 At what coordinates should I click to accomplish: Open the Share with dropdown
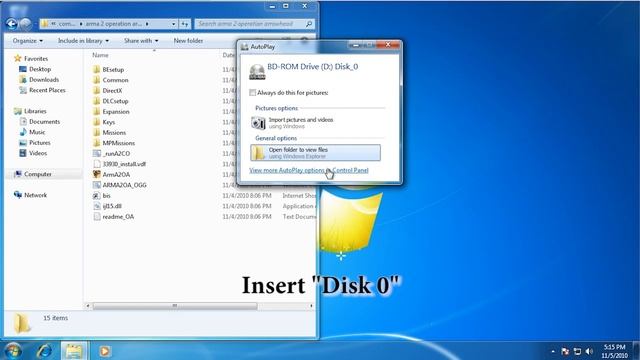click(141, 41)
